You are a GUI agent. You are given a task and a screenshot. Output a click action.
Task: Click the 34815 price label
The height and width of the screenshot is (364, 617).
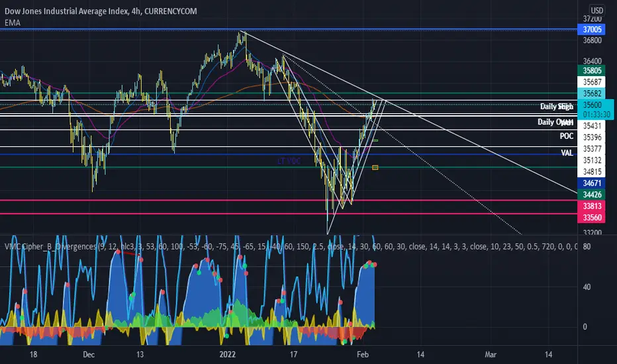591,171
